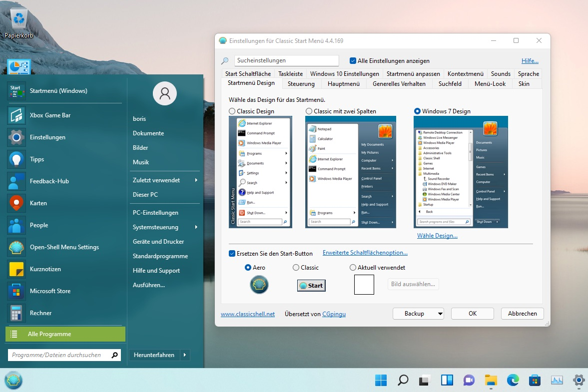This screenshot has width=588, height=392.
Task: Launch Microsoft Edge from taskbar
Action: point(513,381)
